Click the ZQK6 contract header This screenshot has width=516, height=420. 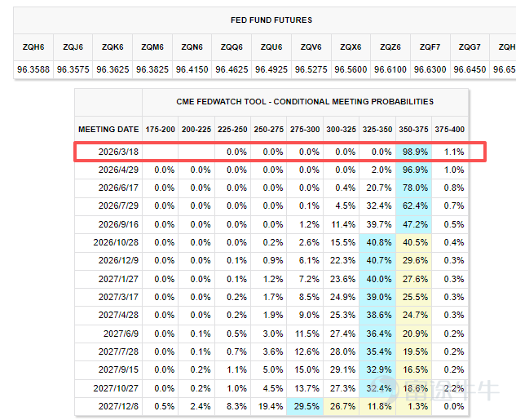[112, 47]
